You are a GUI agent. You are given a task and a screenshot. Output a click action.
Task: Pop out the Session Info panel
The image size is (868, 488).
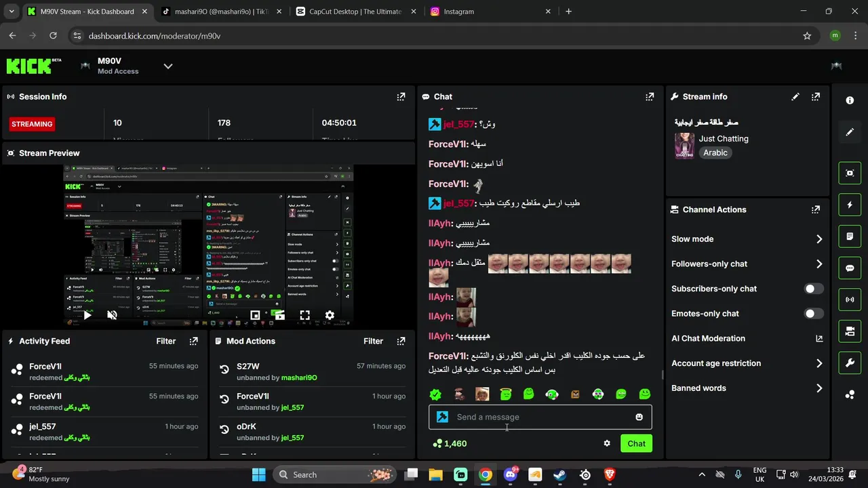point(401,97)
